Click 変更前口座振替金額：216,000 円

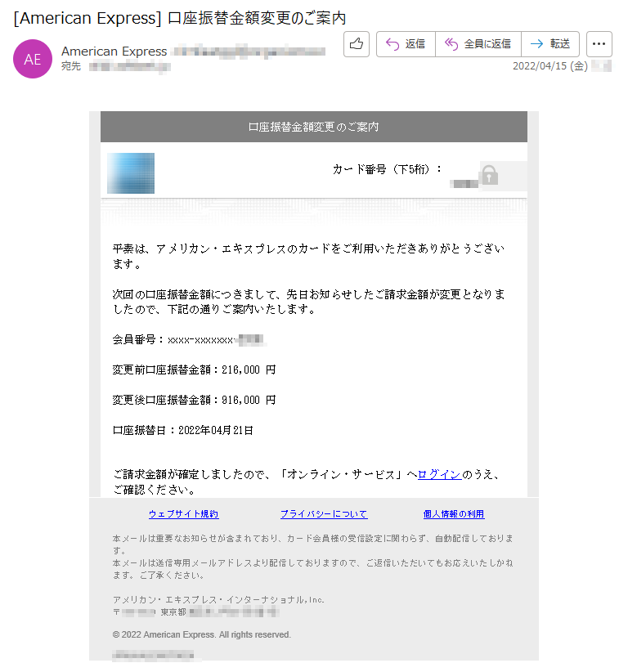tap(194, 370)
